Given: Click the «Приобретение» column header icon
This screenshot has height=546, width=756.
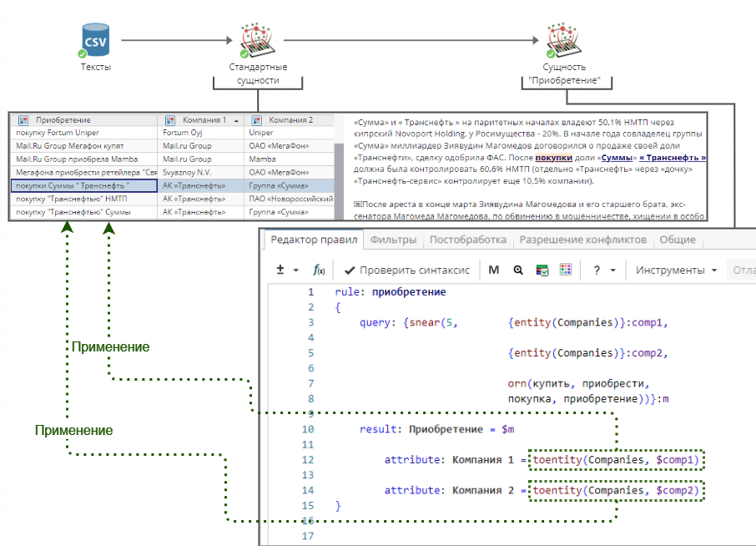Looking at the screenshot, I should (x=23, y=120).
